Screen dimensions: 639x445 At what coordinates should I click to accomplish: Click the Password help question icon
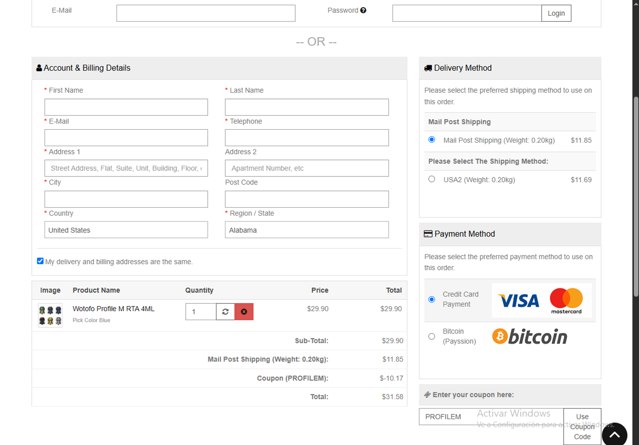point(363,11)
